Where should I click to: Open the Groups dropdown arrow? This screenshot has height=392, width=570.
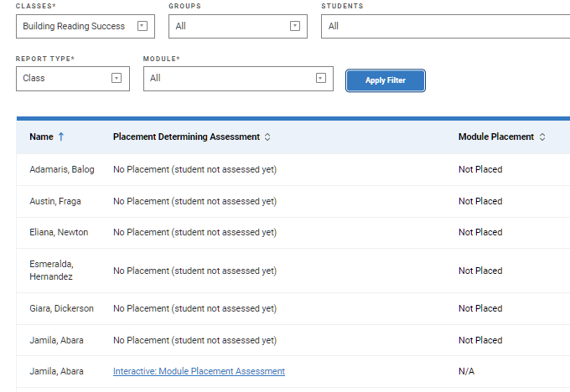[x=295, y=26]
